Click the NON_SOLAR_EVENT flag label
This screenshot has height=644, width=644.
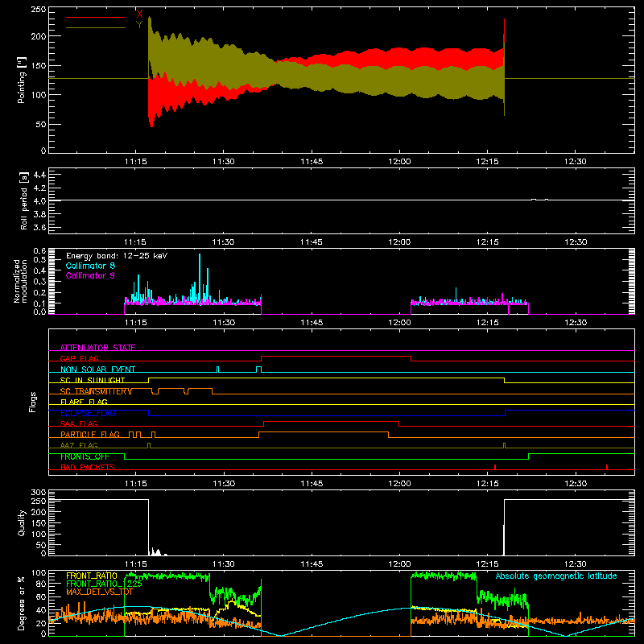97,369
